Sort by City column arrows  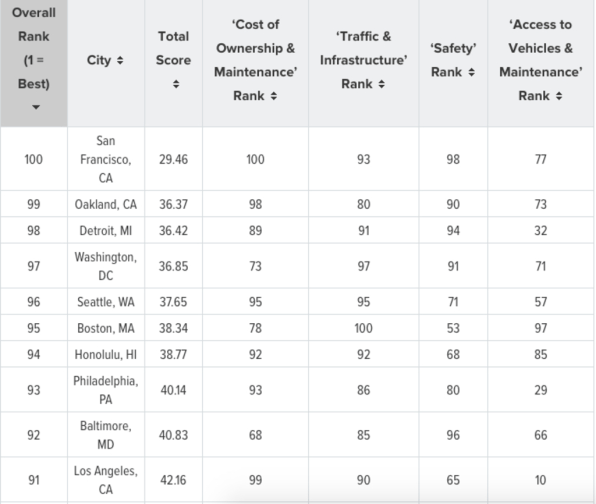pyautogui.click(x=120, y=60)
